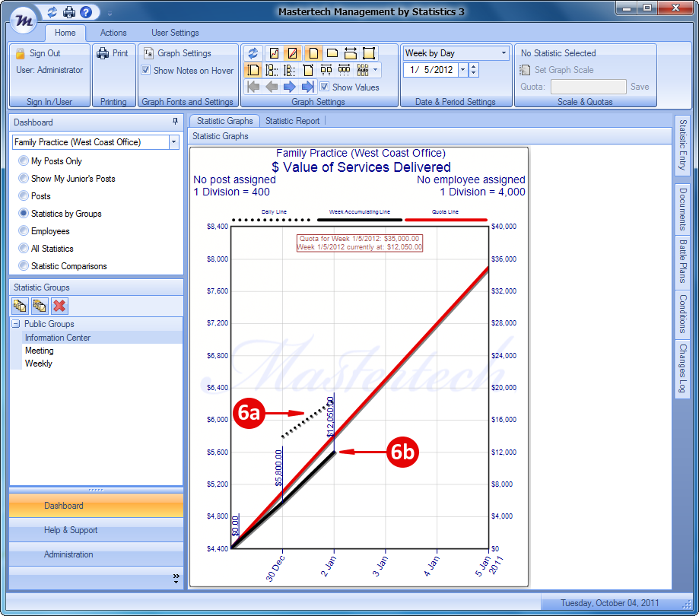Image resolution: width=699 pixels, height=616 pixels.
Task: Select Statistic Comparisons radio button
Action: 23,266
